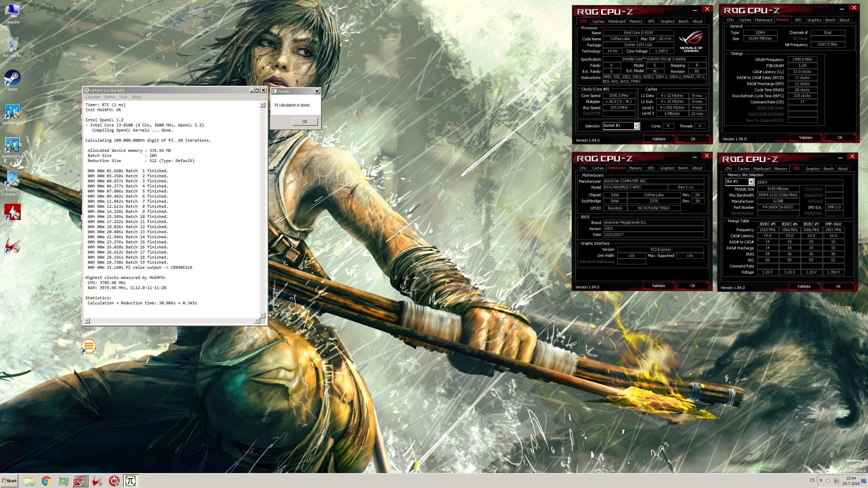Click the PI value output line CB840E219
The image size is (868, 488).
point(140,267)
